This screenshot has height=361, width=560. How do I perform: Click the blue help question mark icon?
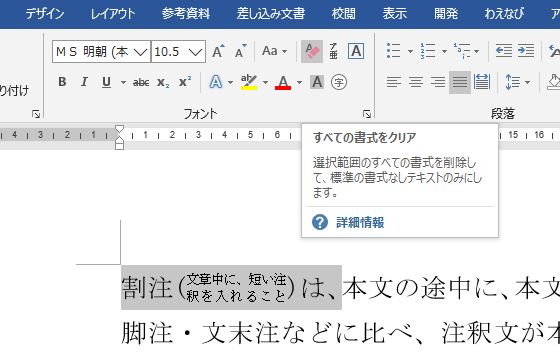320,222
